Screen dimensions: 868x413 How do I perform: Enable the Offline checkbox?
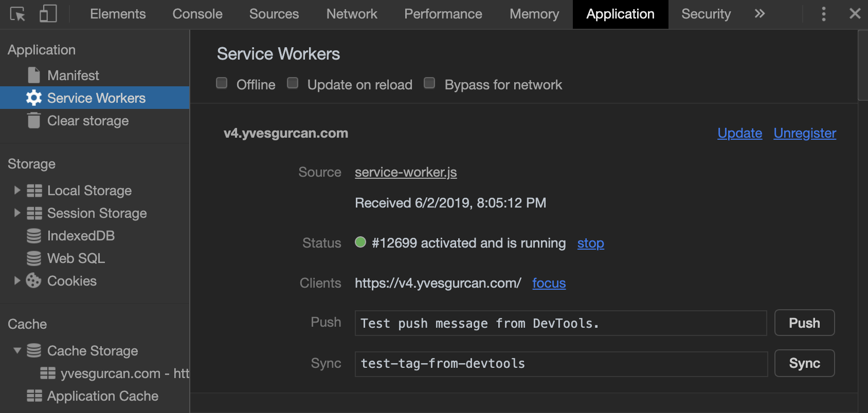222,83
